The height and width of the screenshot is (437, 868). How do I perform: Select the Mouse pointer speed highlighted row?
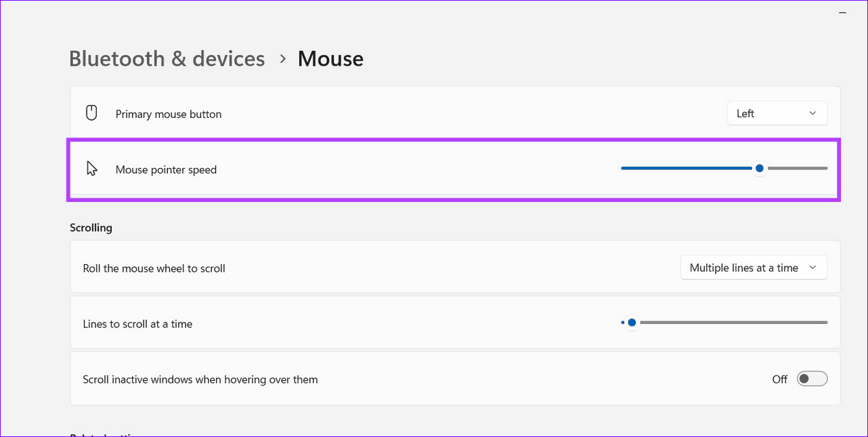(x=406, y=169)
